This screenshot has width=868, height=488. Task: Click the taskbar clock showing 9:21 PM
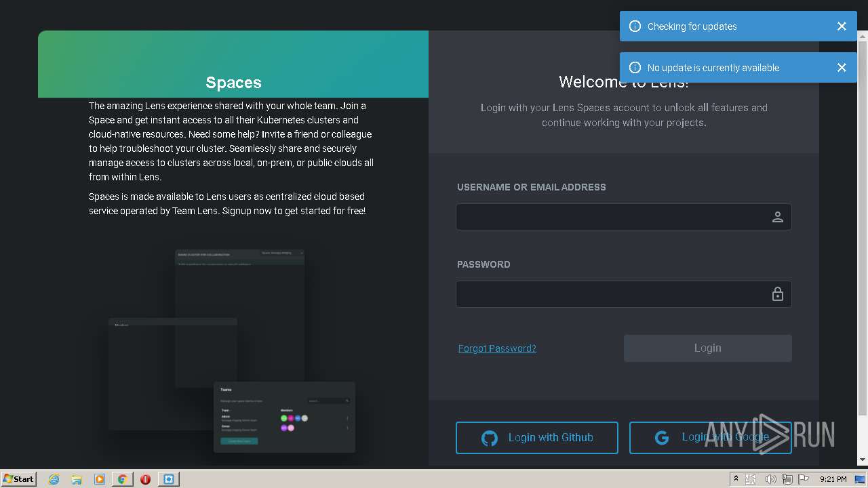point(833,479)
